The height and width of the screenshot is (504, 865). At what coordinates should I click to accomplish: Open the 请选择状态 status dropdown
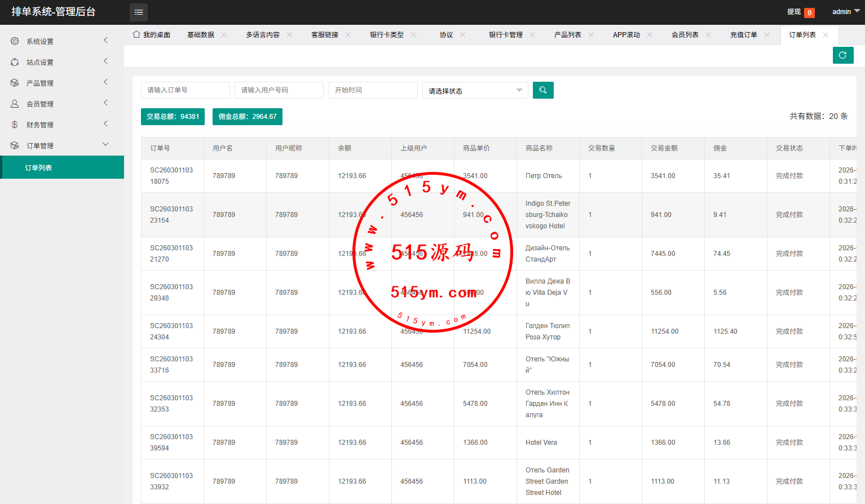pyautogui.click(x=475, y=91)
